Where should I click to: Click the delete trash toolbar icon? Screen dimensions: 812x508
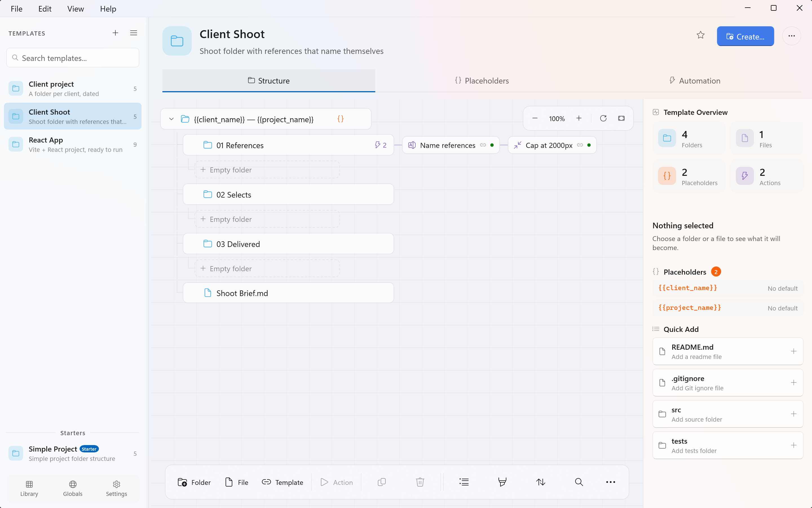coord(420,482)
